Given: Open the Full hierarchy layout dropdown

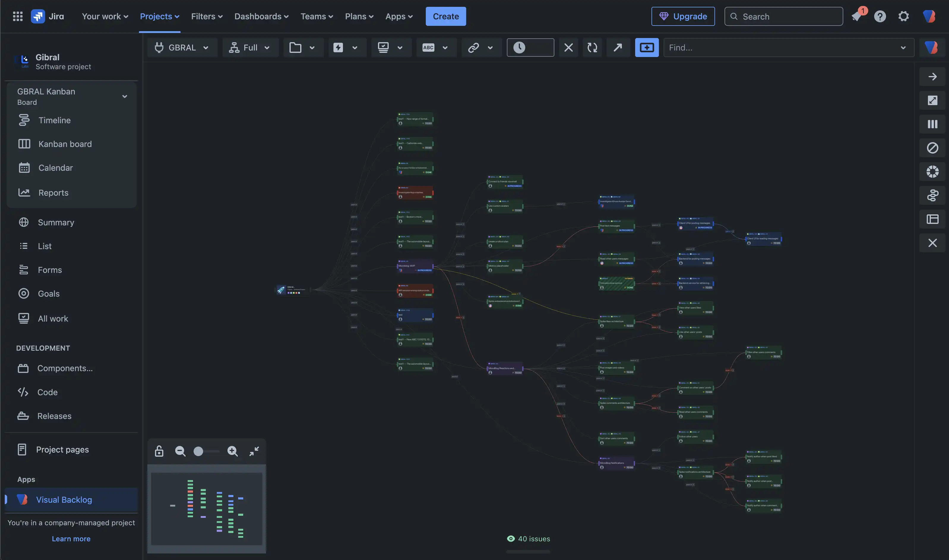Looking at the screenshot, I should click(250, 48).
